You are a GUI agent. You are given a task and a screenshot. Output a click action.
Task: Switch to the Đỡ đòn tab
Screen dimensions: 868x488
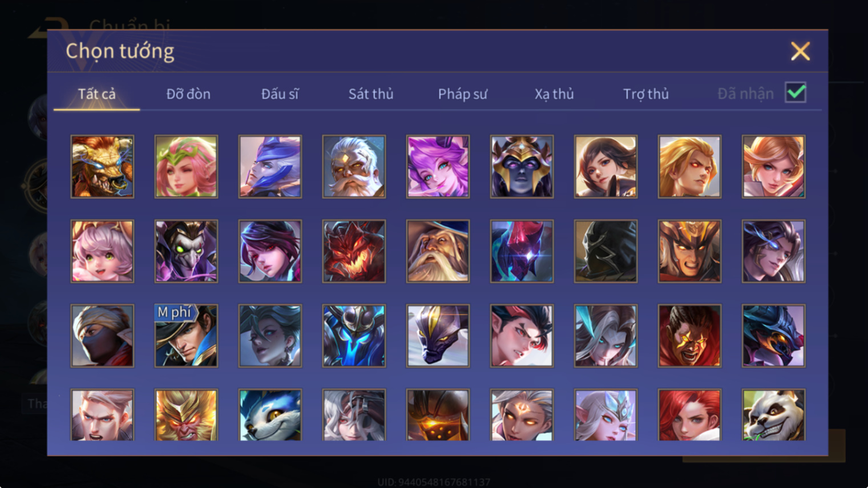188,94
